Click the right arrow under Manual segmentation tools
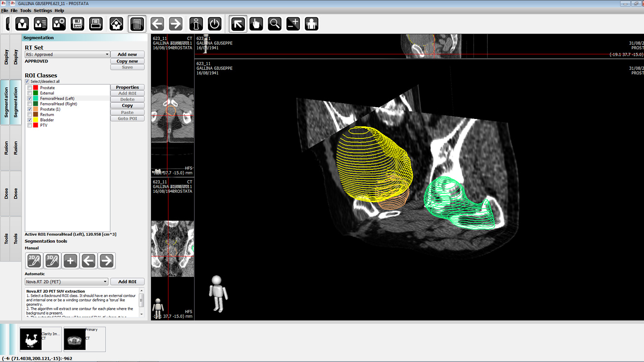This screenshot has width=644, height=362. (x=106, y=261)
